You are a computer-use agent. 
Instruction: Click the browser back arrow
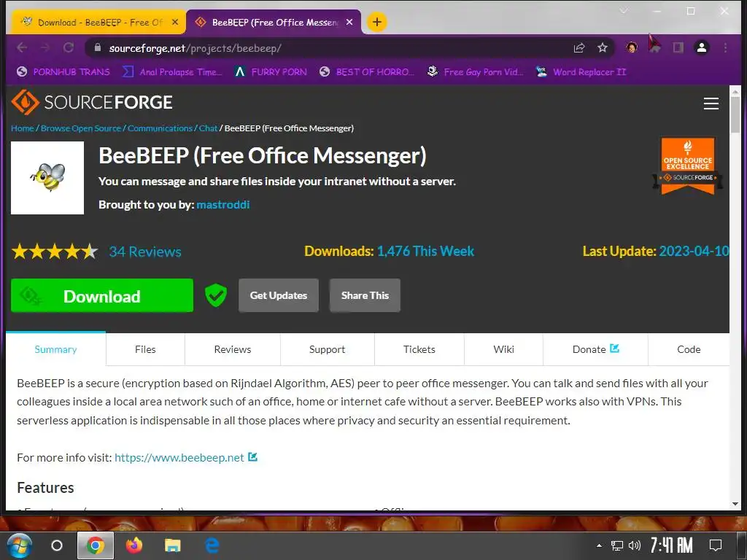point(22,47)
